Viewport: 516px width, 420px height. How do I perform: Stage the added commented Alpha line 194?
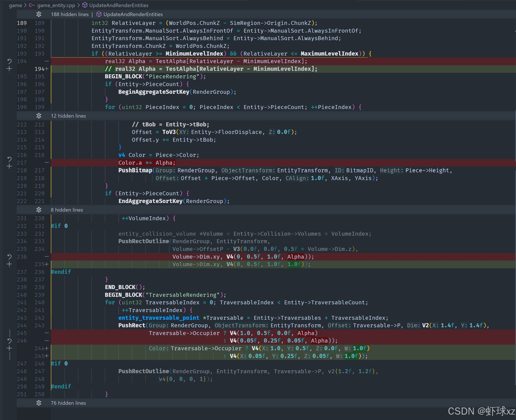point(9,69)
